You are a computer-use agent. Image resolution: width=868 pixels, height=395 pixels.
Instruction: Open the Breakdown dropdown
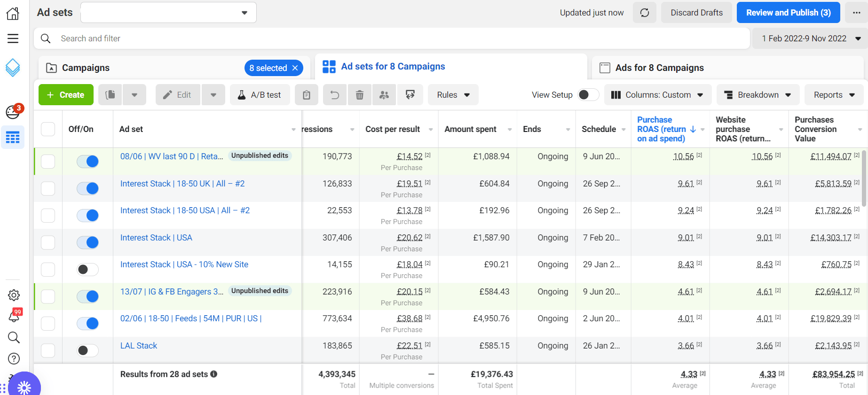[757, 95]
